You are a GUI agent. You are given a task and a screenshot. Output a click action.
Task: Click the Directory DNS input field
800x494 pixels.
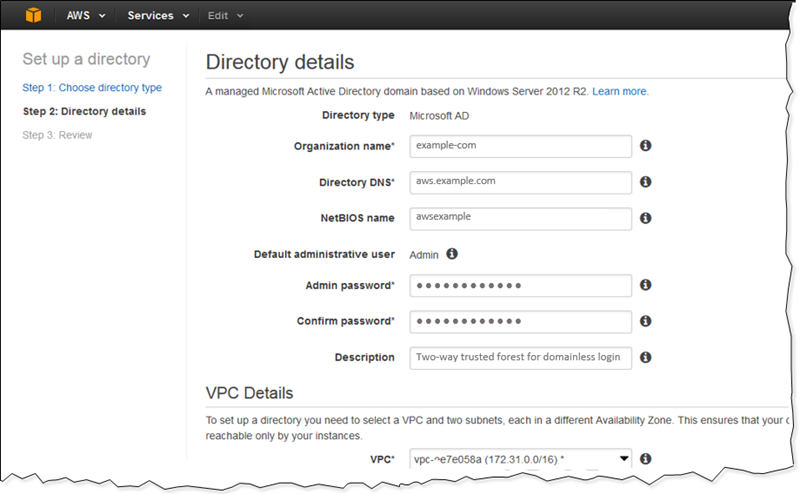(520, 182)
